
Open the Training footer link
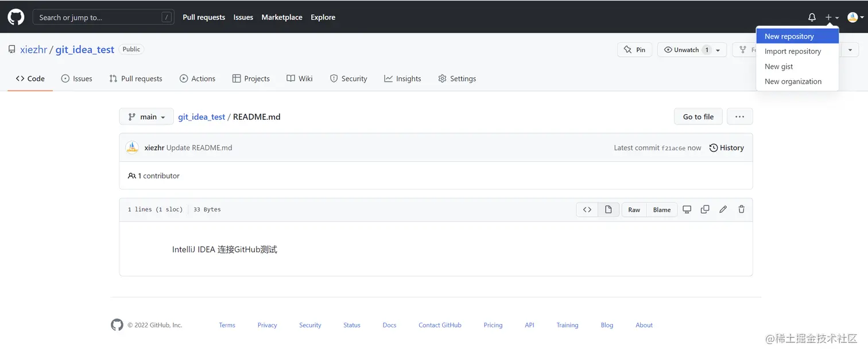(567, 325)
